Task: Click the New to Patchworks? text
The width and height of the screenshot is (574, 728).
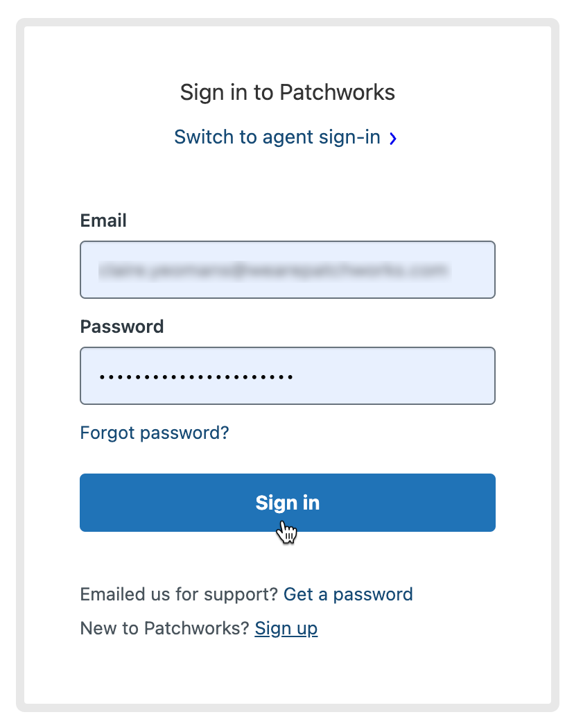Action: (164, 629)
